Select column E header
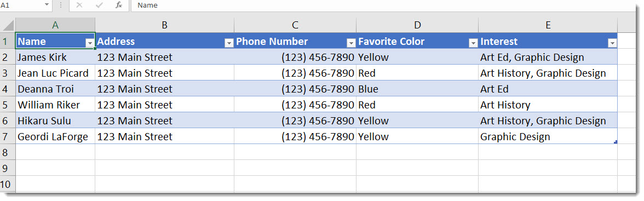Screen dimensions: 644x201 (548, 25)
